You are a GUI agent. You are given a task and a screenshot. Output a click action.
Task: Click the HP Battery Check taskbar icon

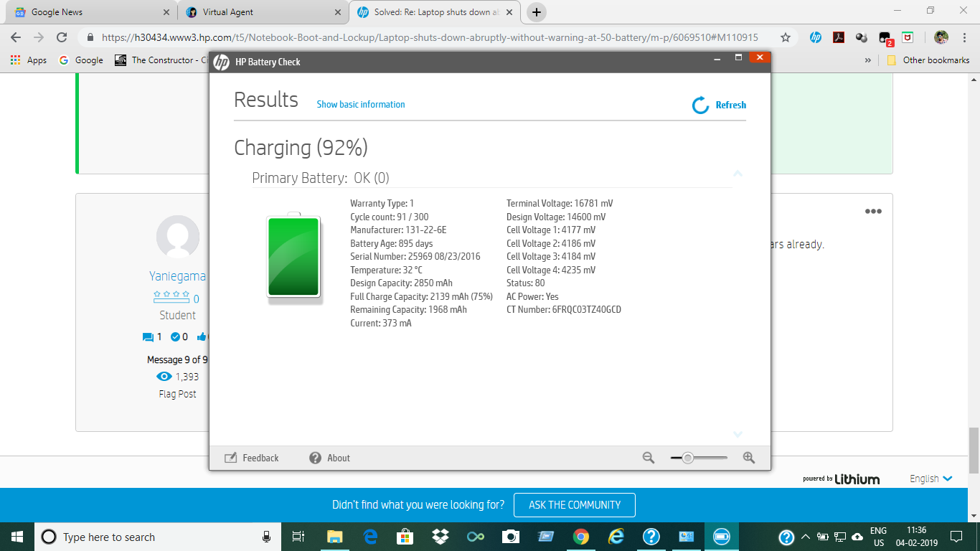pos(722,537)
